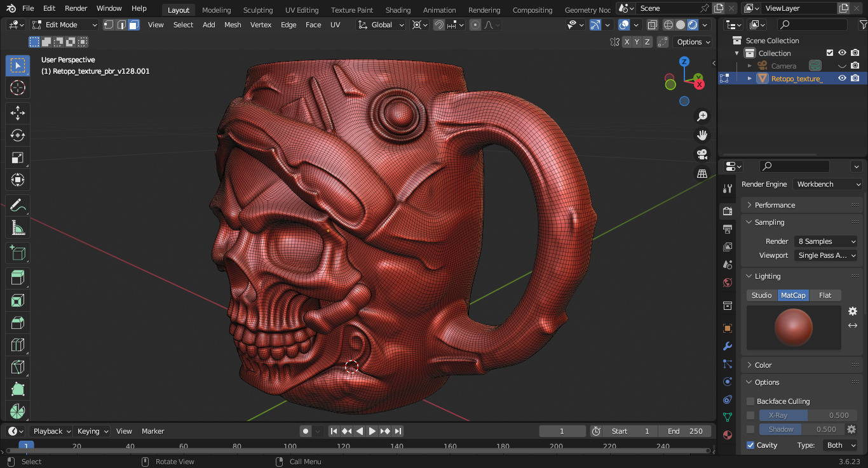Viewport: 868px width, 468px height.
Task: Hide Retopo_texture_ object with eye icon
Action: click(x=842, y=78)
